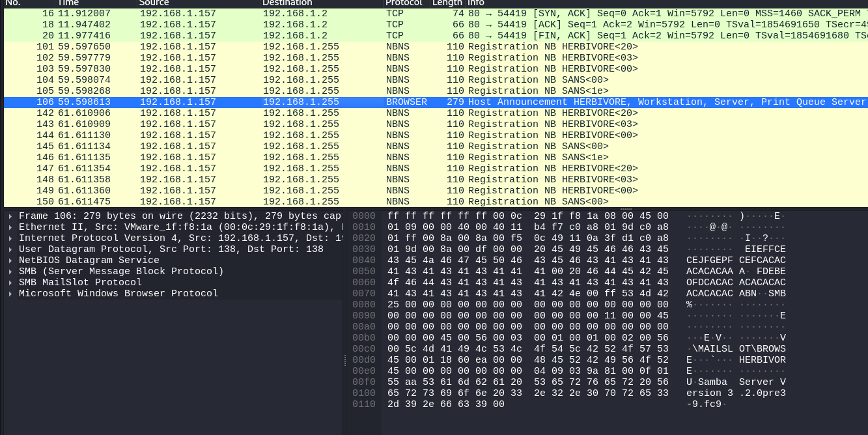Expand the SMB MailSlot Protocol entry
The height and width of the screenshot is (435, 868).
[10, 283]
